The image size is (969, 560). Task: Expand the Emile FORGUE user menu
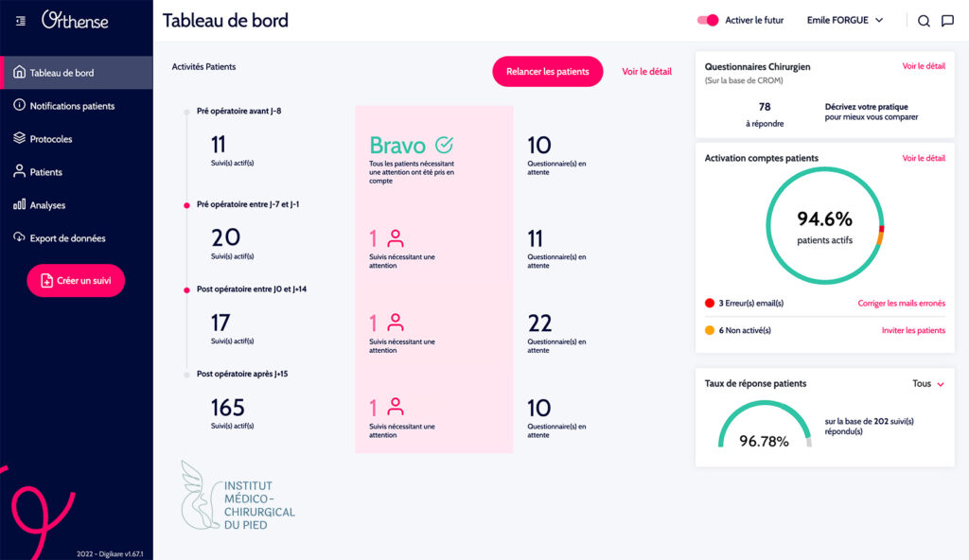(x=844, y=20)
